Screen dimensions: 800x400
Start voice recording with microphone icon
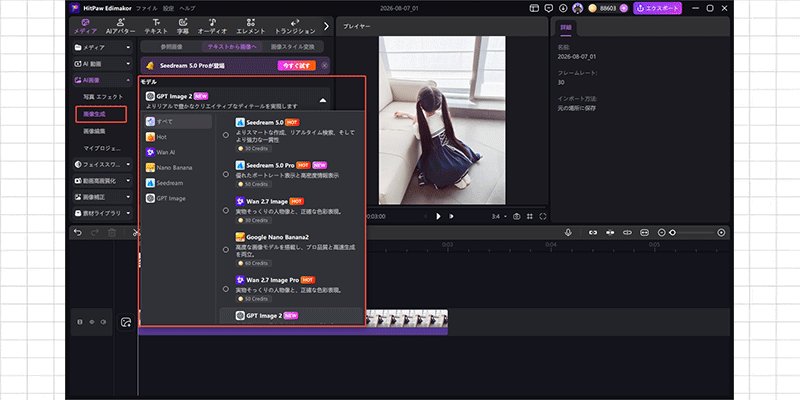click(x=568, y=232)
